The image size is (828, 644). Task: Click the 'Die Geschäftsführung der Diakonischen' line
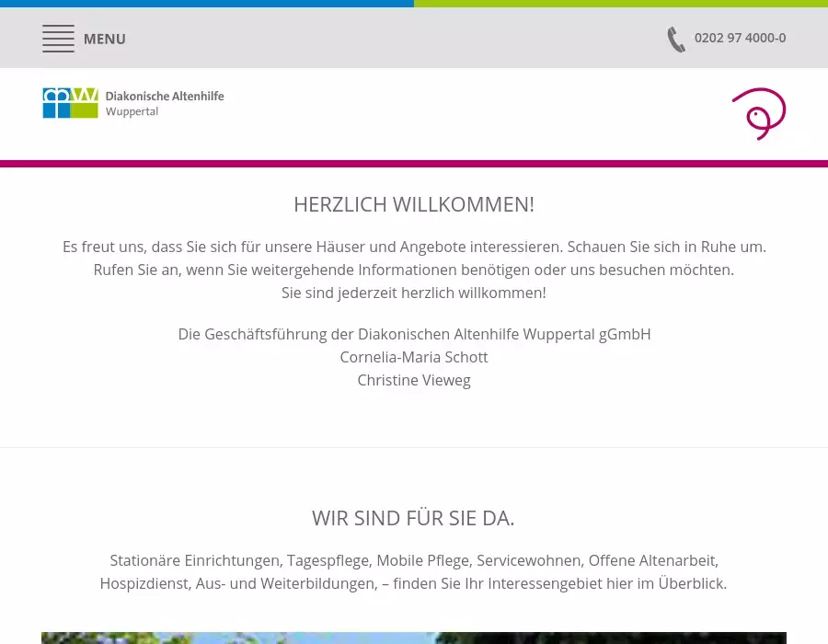414,334
